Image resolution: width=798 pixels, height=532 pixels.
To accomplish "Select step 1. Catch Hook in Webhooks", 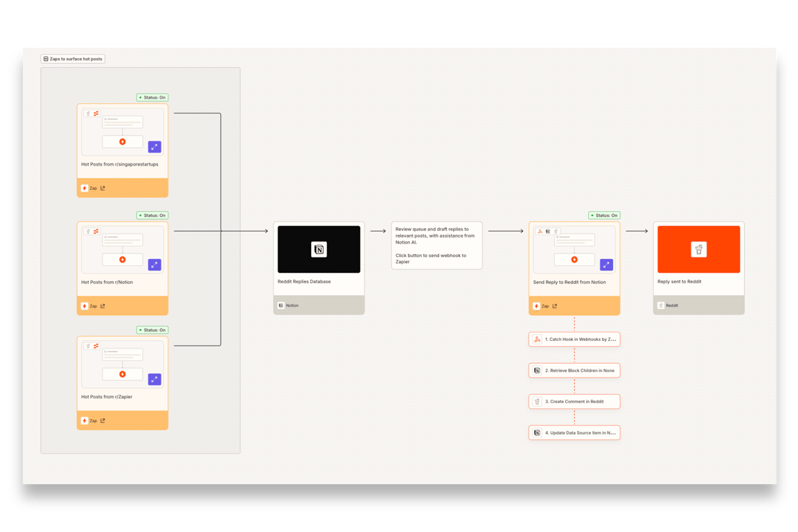I will pyautogui.click(x=574, y=339).
